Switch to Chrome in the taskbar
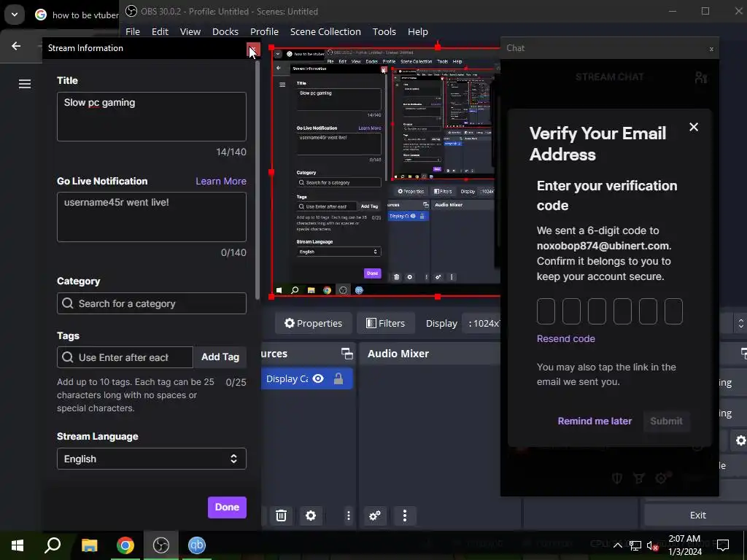 [x=125, y=545]
